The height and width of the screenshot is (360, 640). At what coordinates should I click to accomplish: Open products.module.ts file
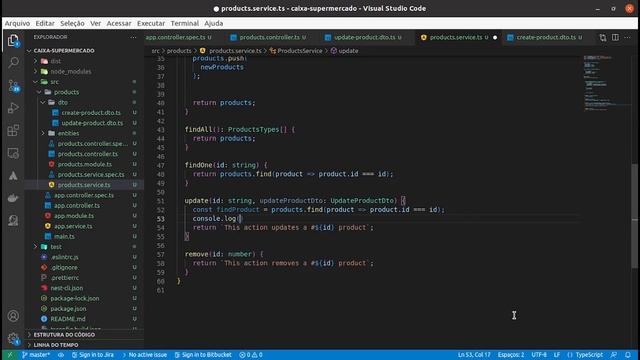[84, 164]
